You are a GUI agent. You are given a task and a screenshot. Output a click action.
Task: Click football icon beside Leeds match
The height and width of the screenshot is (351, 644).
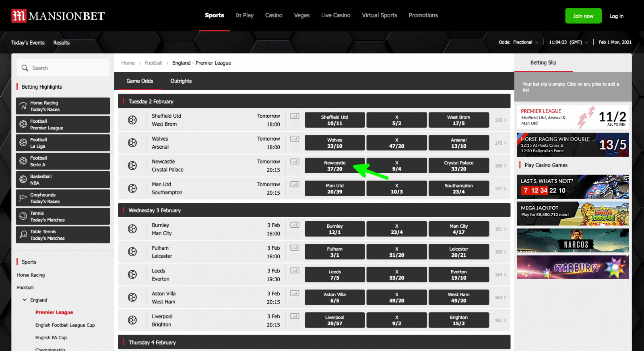click(132, 274)
